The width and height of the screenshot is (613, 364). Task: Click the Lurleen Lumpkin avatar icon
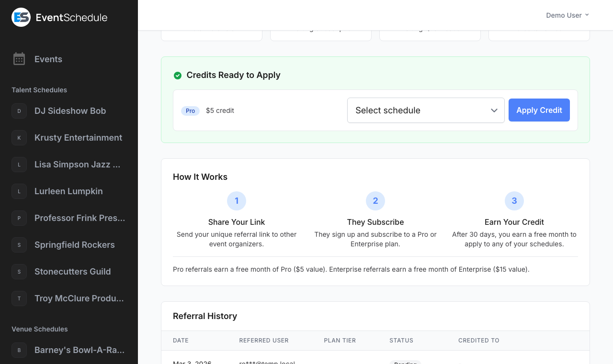coord(19,191)
